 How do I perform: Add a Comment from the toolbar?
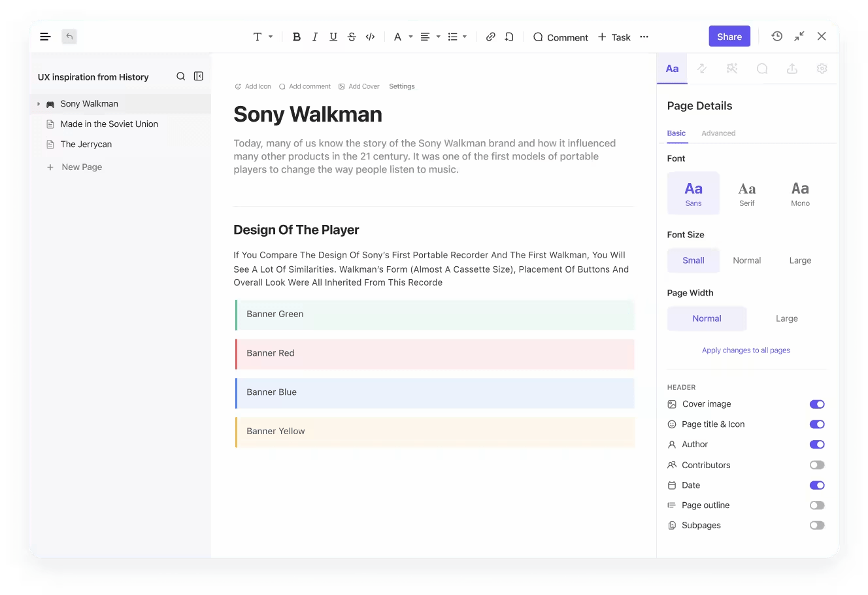tap(561, 37)
